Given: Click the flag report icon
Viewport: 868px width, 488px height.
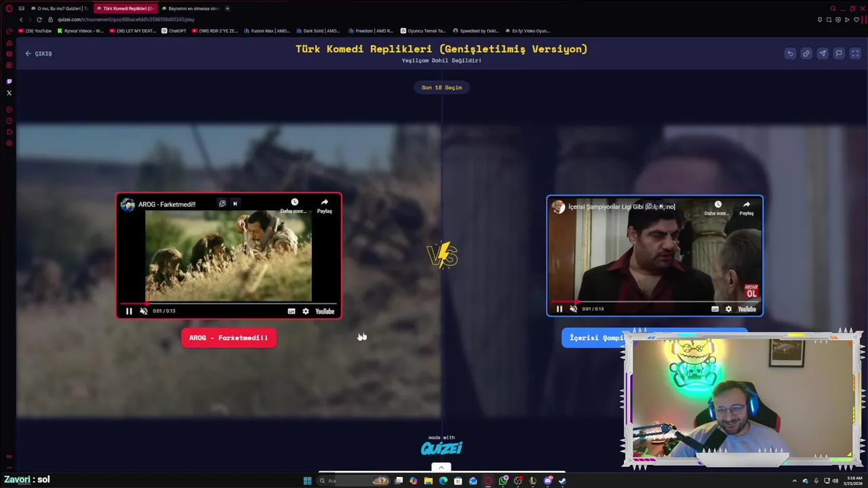Looking at the screenshot, I should [839, 54].
